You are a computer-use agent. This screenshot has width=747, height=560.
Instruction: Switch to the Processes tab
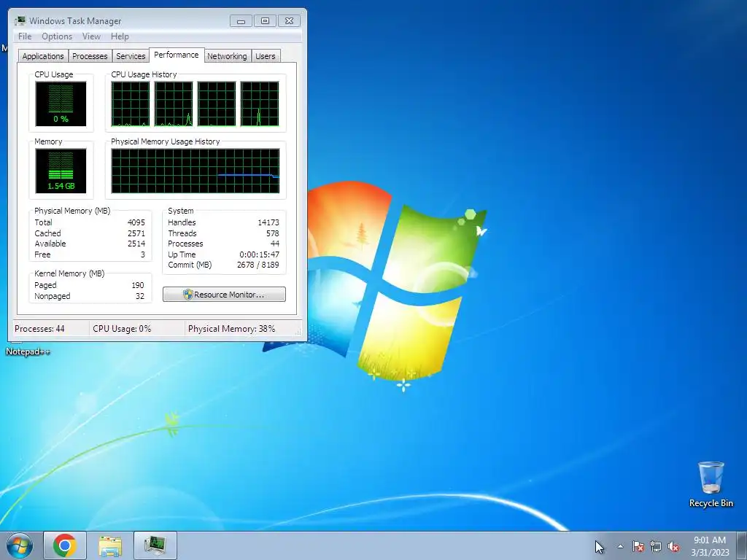coord(90,56)
